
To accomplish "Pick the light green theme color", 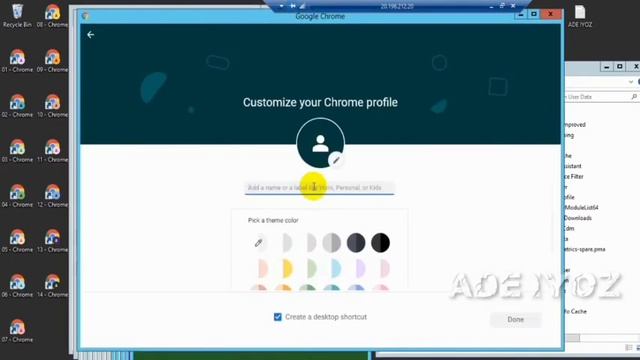I will pyautogui.click(x=307, y=268).
